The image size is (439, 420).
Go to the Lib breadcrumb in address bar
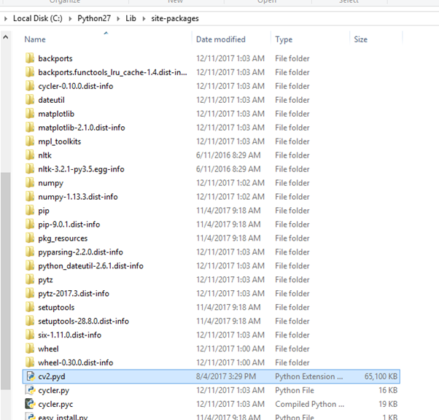[131, 18]
